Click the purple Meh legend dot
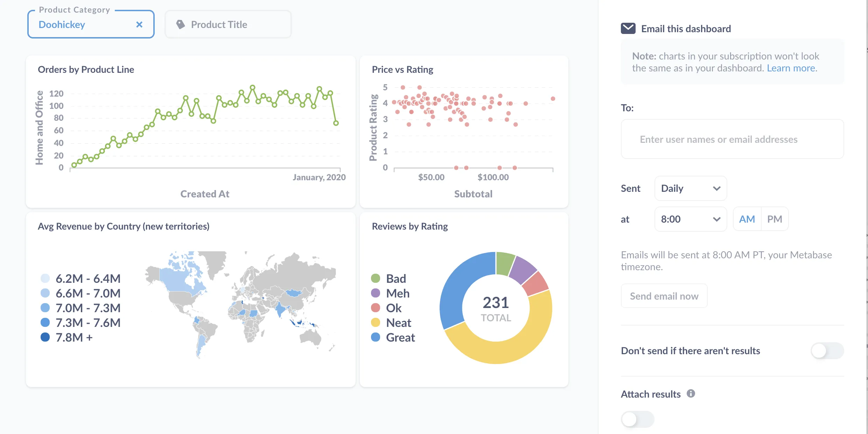This screenshot has width=868, height=434. 375,293
